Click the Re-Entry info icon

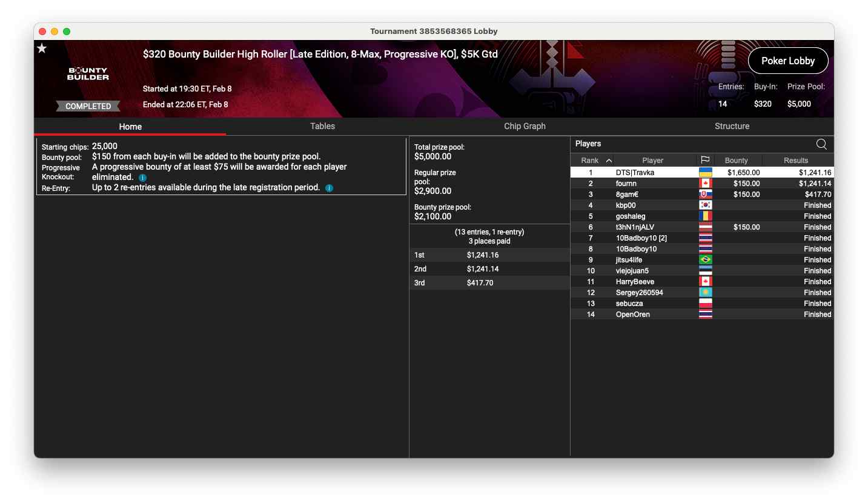click(x=329, y=188)
